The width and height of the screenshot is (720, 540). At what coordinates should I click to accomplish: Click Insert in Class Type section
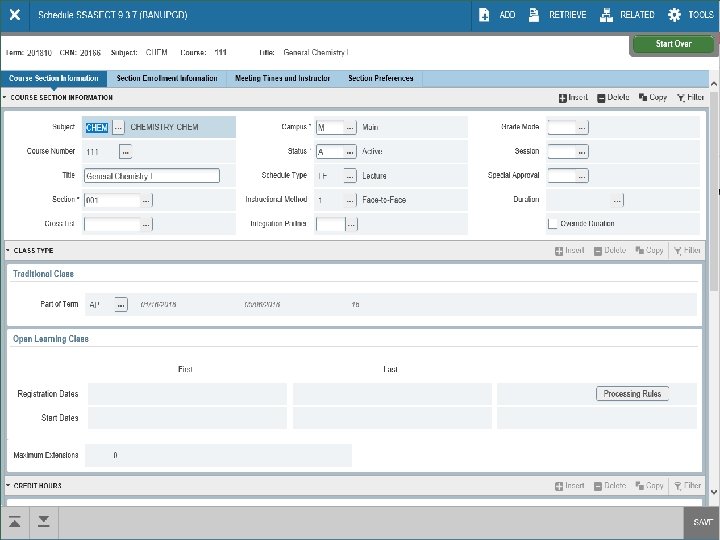570,251
